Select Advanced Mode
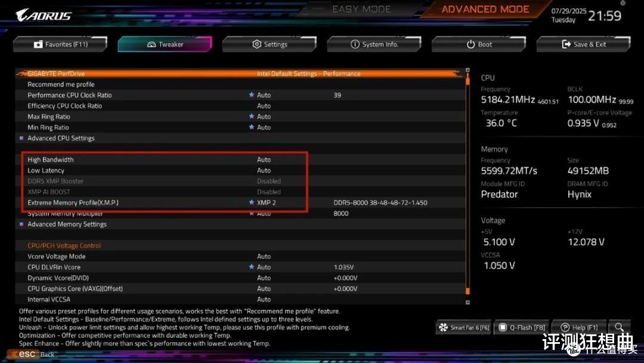The width and height of the screenshot is (644, 363). [x=485, y=9]
